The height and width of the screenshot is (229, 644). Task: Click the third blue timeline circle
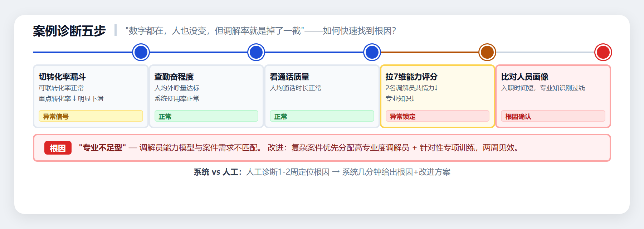[x=372, y=52]
